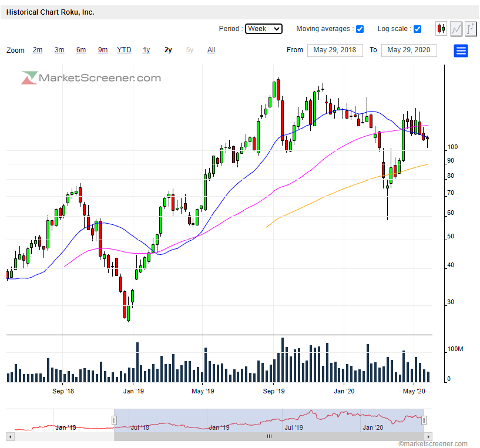480x448 pixels.
Task: Select the 5y zoom option
Action: (190, 50)
